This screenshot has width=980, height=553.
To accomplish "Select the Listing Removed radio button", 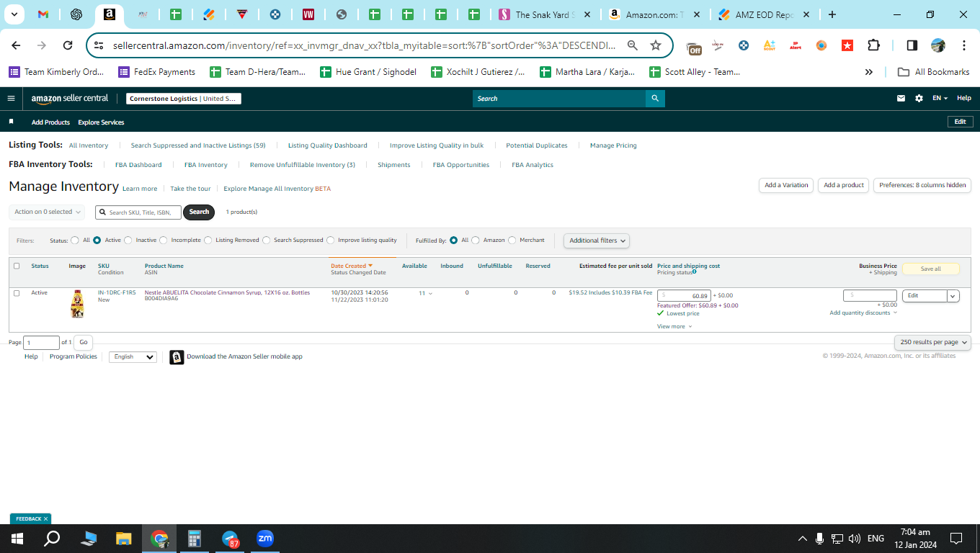I will pyautogui.click(x=208, y=240).
